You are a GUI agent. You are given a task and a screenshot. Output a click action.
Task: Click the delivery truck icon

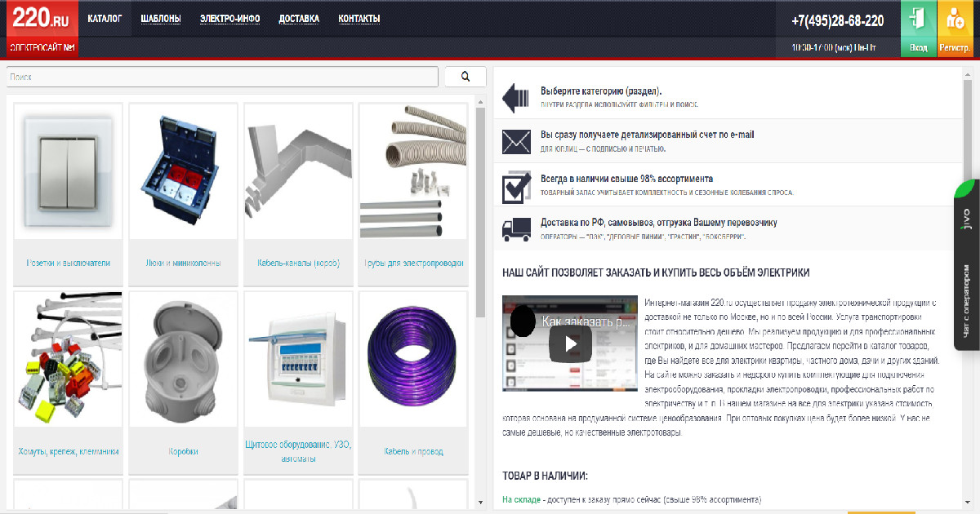(x=516, y=229)
